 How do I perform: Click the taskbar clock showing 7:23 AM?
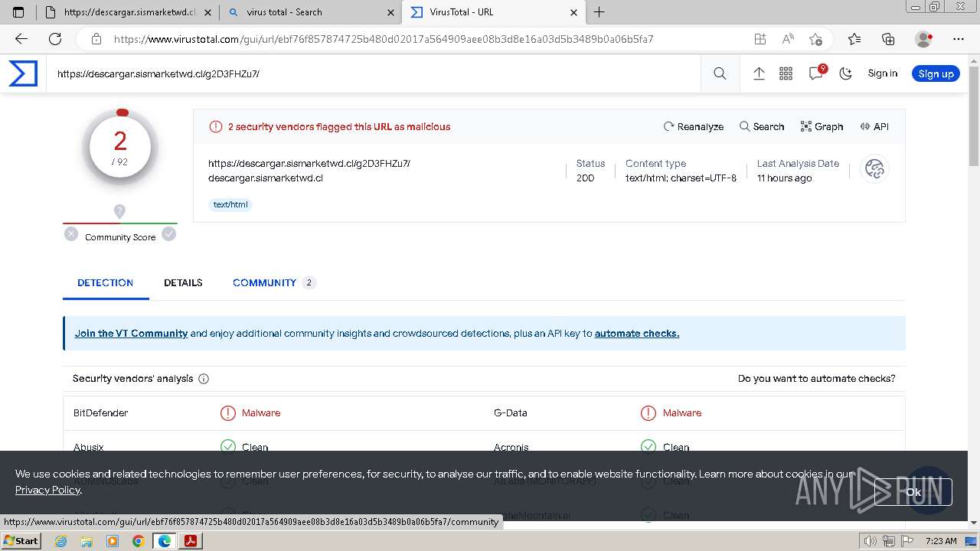point(941,541)
